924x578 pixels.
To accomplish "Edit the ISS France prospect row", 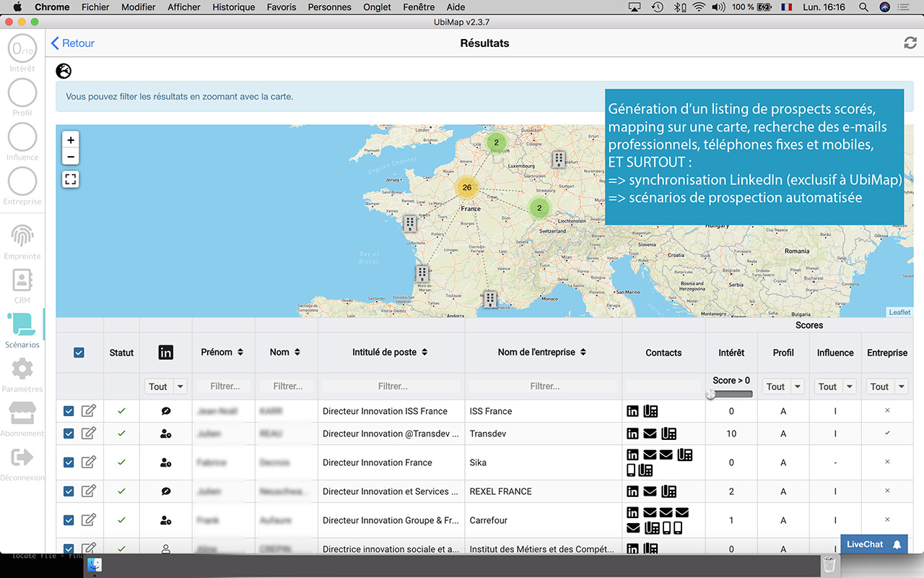I will (89, 411).
